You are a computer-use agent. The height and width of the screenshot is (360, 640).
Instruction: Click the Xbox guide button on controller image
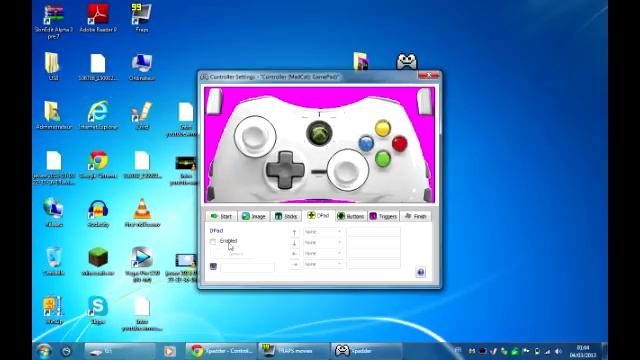pyautogui.click(x=320, y=133)
